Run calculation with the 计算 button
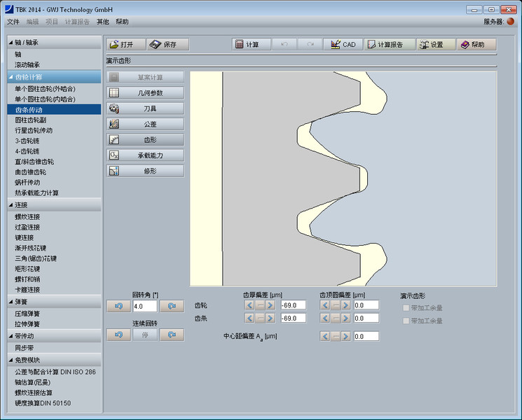The width and height of the screenshot is (522, 420). coord(252,44)
